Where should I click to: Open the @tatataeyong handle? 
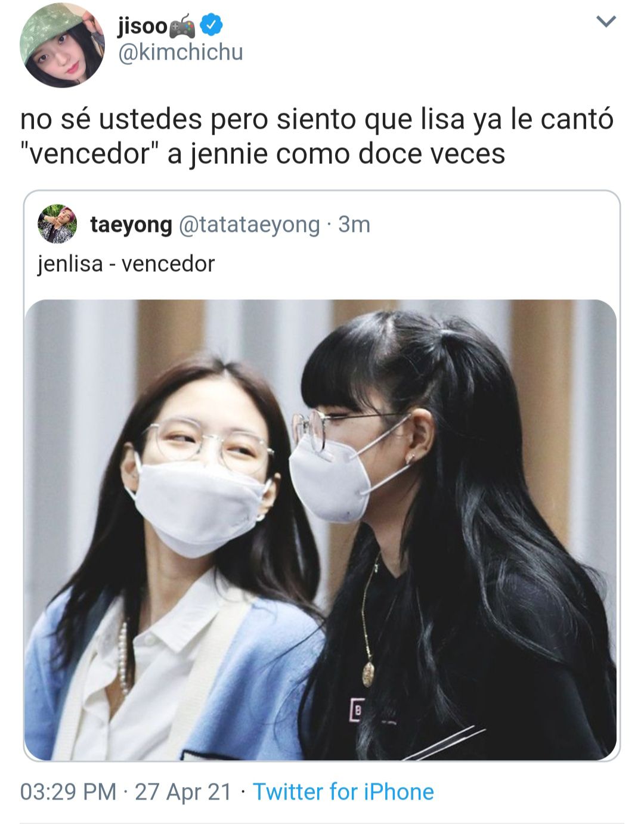249,225
